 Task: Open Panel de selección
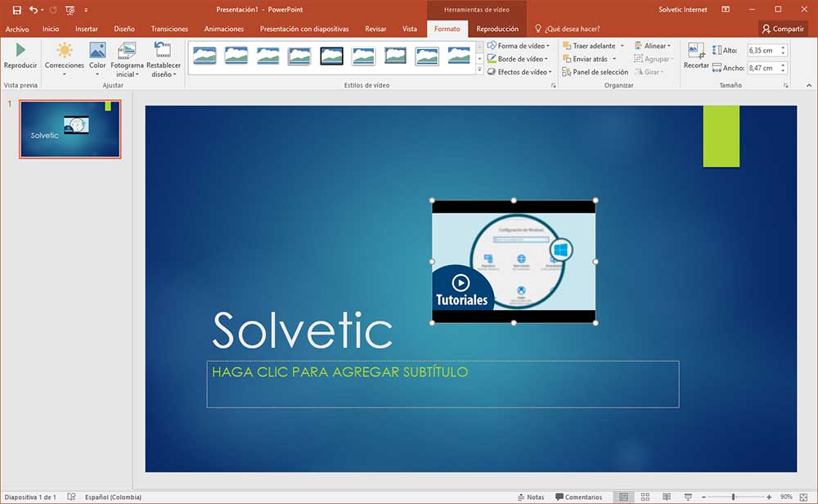click(x=596, y=71)
